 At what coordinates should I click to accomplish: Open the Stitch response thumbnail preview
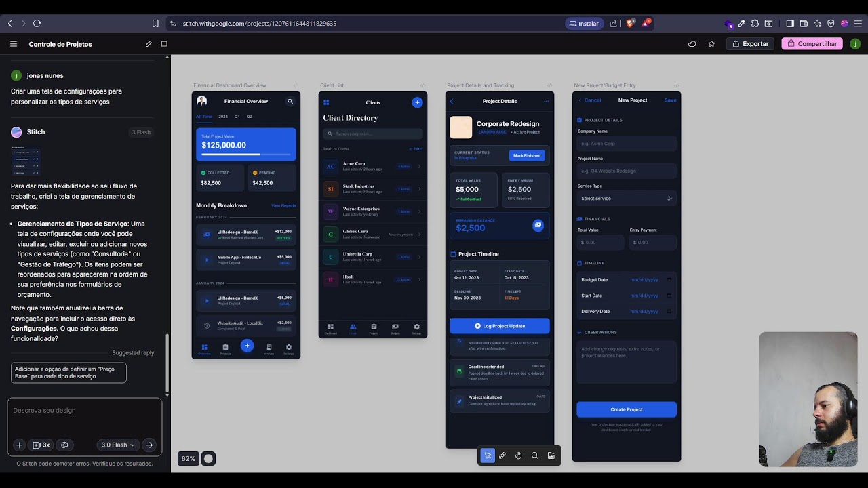point(26,162)
